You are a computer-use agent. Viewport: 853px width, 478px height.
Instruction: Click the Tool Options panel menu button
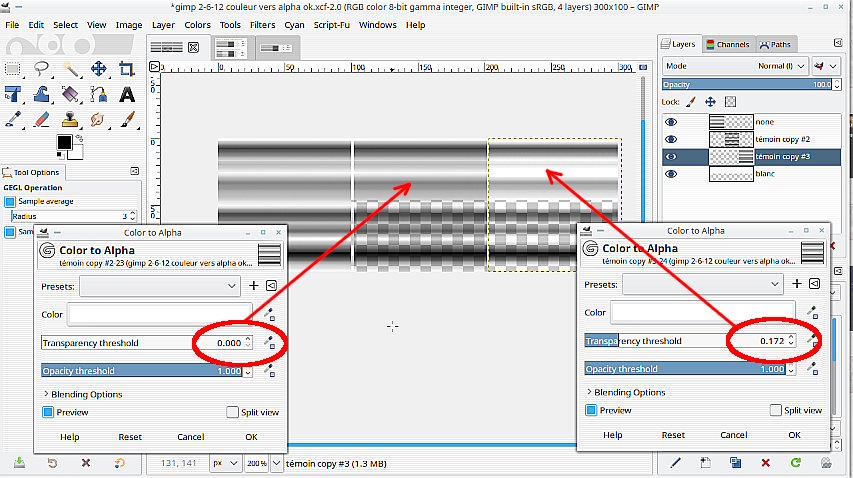click(x=134, y=171)
